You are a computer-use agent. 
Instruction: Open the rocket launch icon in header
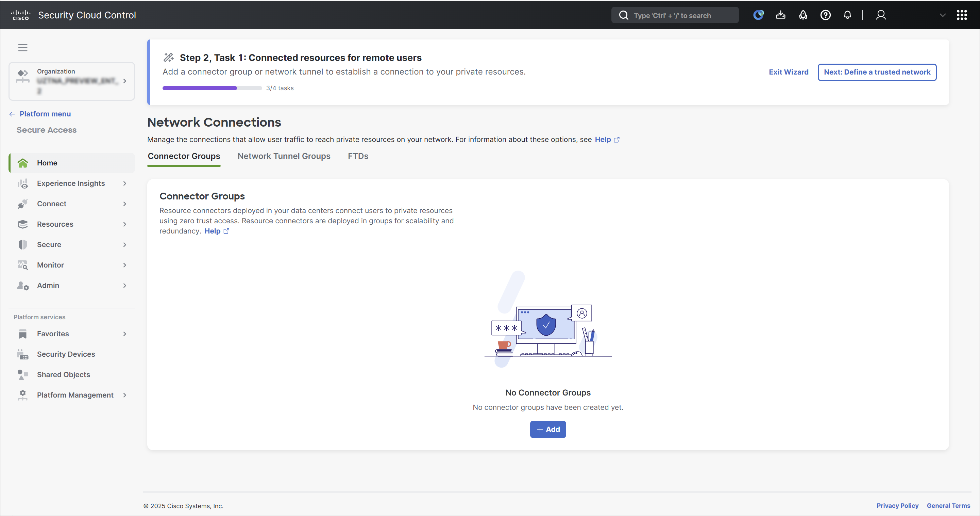803,15
